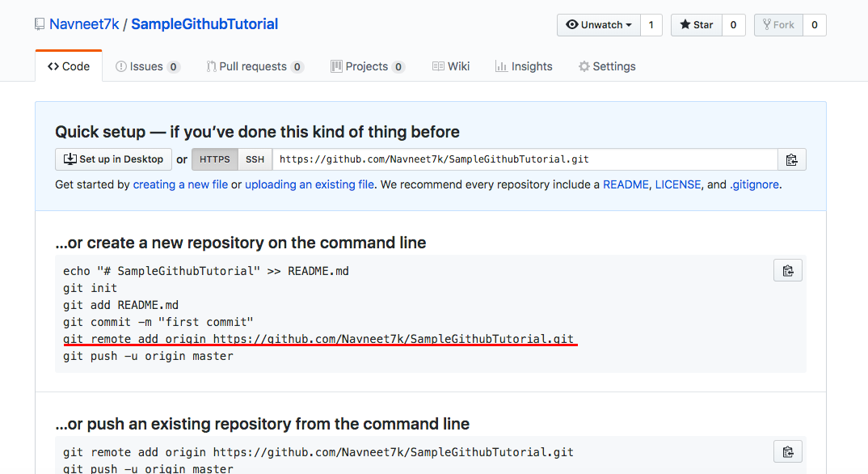Copy the repository HTTPS URL to clipboard

791,159
